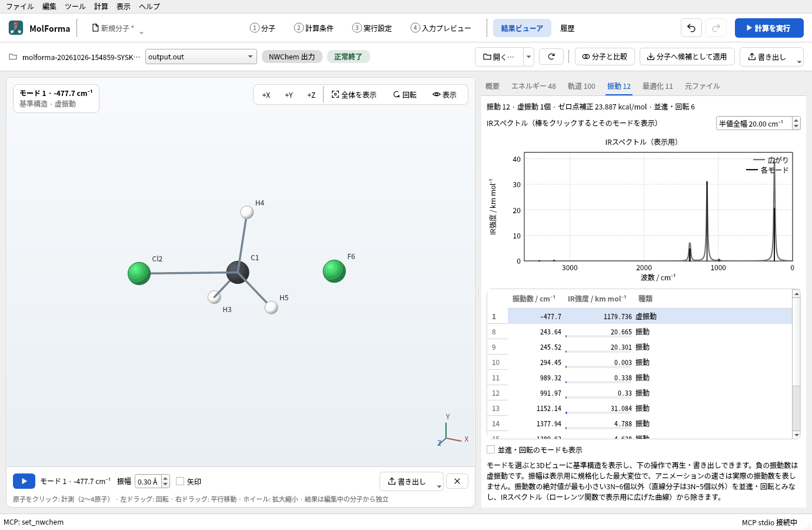Screen dimensions: 812x530
Task: Expand the 開く button dropdown arrow
Action: tap(529, 57)
